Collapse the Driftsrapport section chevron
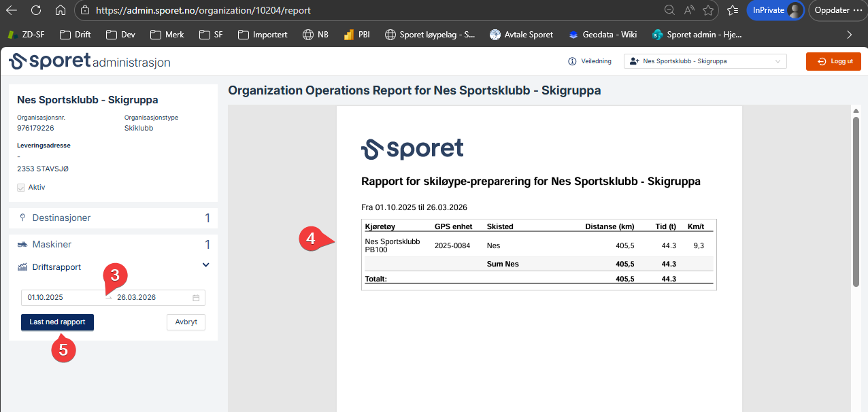868x412 pixels. click(206, 265)
